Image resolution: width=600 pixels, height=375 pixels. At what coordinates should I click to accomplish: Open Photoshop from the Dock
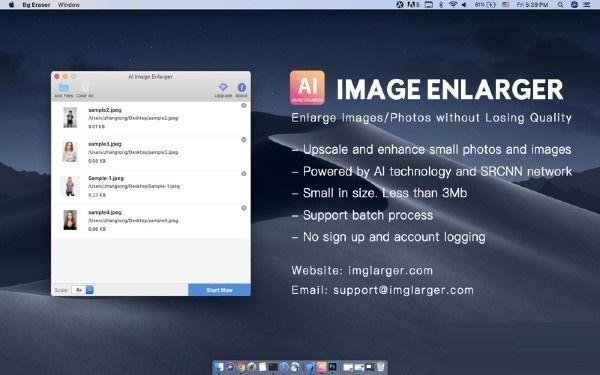(333, 367)
